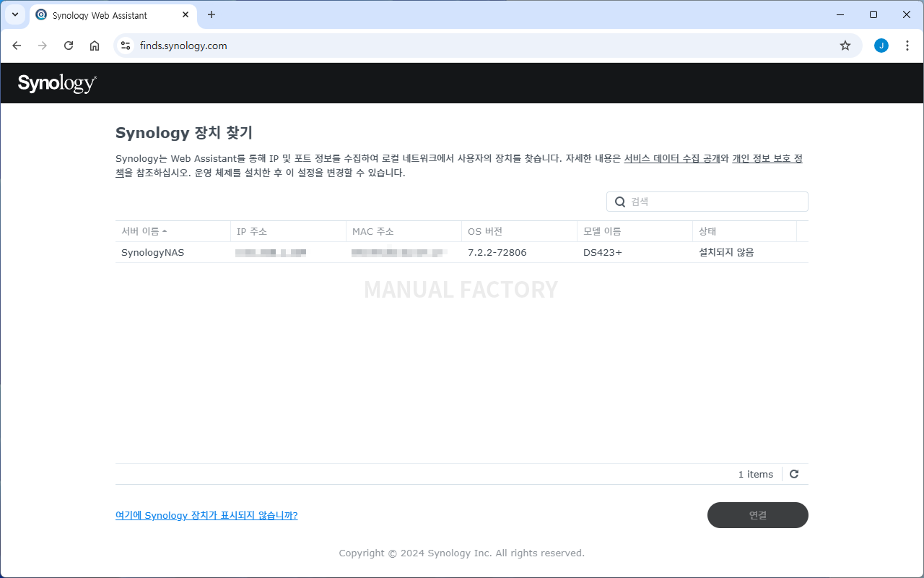Close the Synology Web Assistant tab

coord(186,14)
